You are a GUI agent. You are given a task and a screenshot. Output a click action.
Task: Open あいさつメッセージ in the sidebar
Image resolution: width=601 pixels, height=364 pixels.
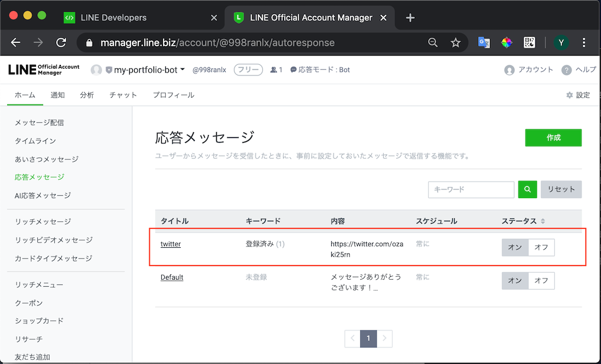[x=47, y=159]
